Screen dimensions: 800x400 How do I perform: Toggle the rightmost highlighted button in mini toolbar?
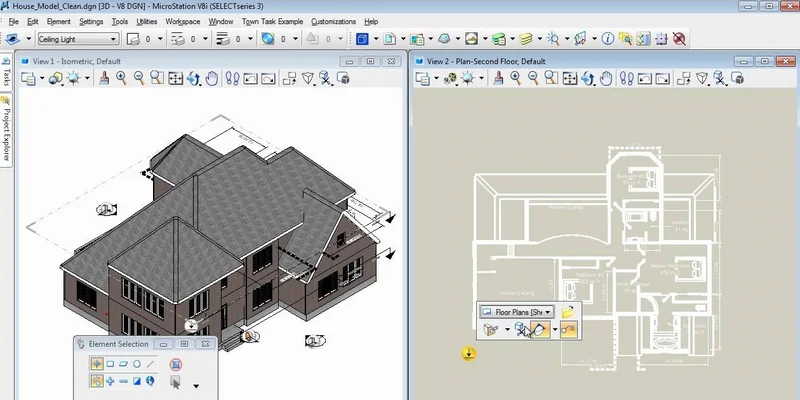coord(569,330)
